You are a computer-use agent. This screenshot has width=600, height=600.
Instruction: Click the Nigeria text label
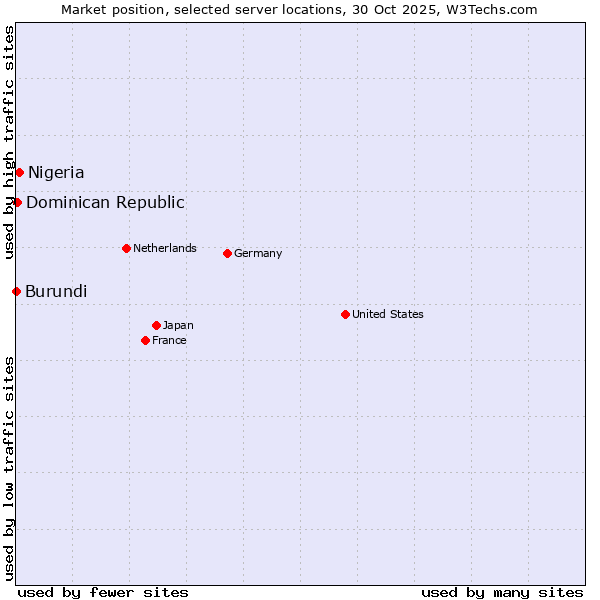(x=56, y=172)
